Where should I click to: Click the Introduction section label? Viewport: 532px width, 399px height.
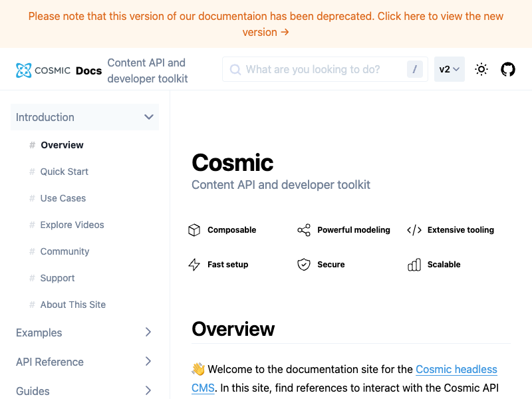[45, 117]
